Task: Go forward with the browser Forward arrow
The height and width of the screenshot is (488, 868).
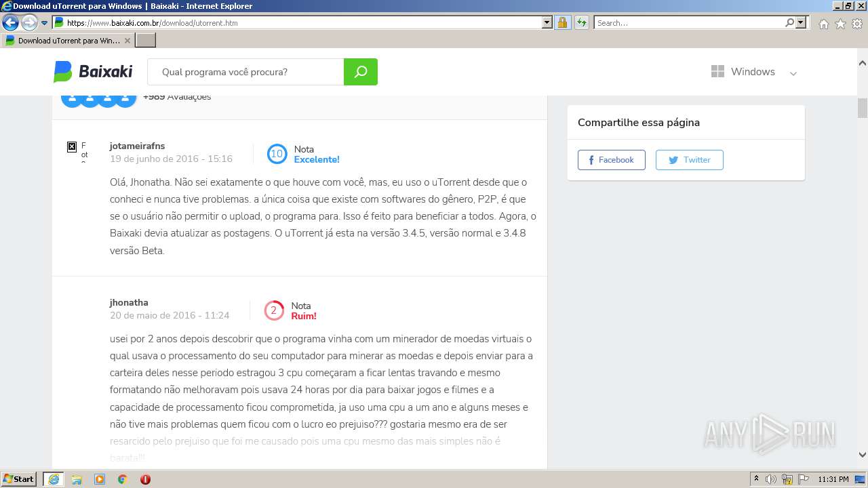Action: coord(29,23)
